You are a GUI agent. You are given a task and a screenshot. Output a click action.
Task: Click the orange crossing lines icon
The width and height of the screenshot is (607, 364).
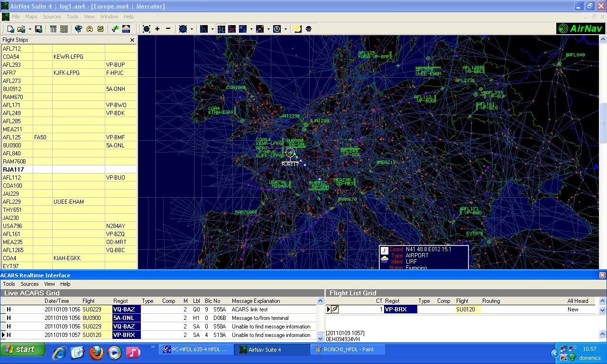point(260,29)
